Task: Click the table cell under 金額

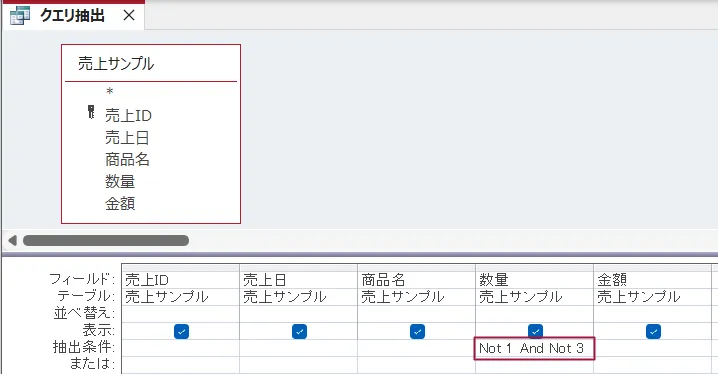Action: pos(653,297)
